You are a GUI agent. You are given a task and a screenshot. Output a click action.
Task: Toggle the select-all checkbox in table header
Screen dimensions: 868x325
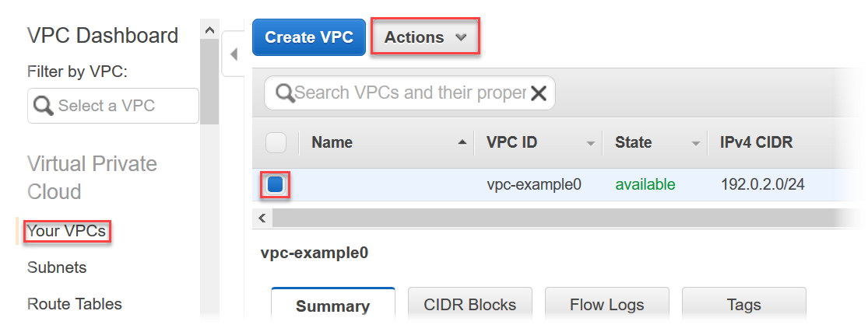pos(276,143)
